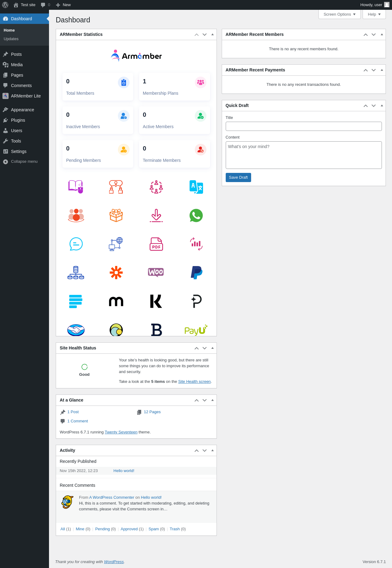Select the PayPal add-on icon

pyautogui.click(x=197, y=273)
